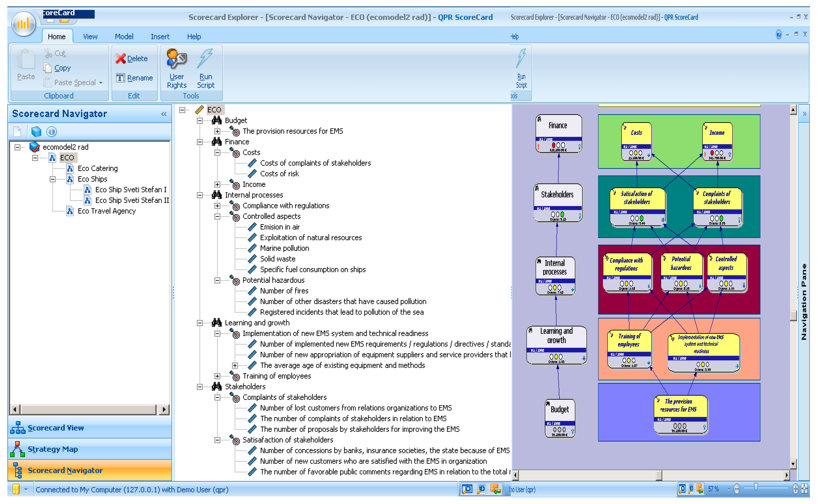817x504 pixels.
Task: Click the round QPR application logo button
Action: (23, 24)
